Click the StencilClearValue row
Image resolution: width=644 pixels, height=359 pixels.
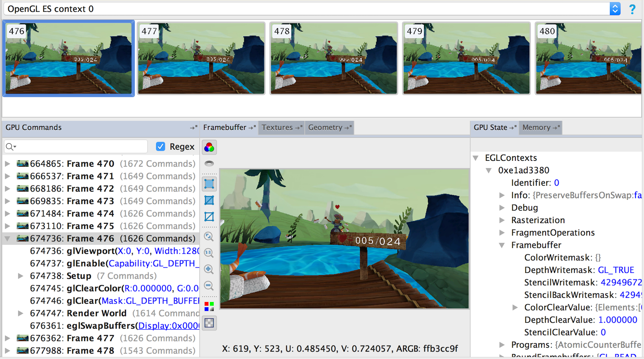[565, 332]
